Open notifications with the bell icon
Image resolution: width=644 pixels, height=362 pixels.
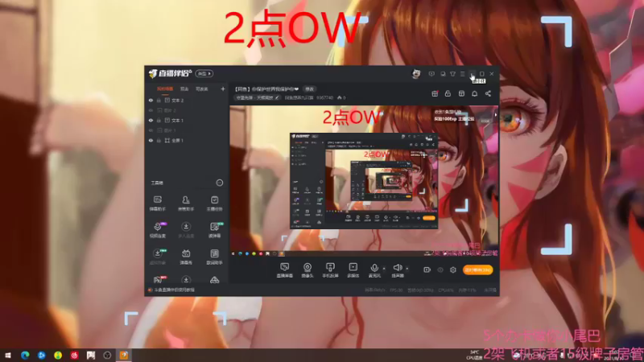(x=474, y=94)
